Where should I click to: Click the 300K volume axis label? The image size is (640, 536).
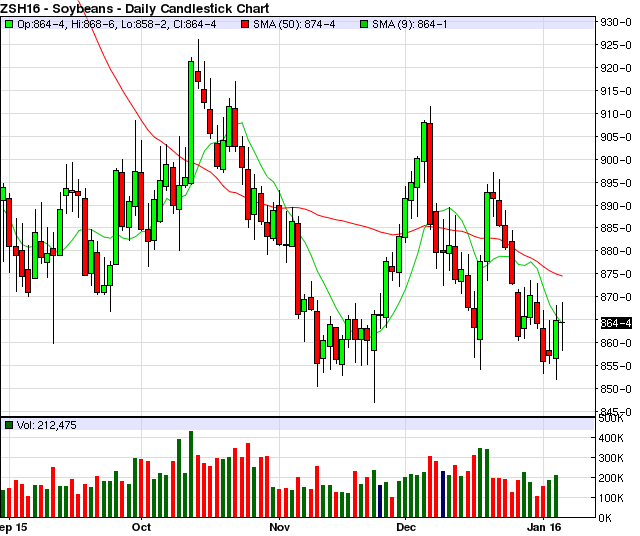(x=611, y=458)
